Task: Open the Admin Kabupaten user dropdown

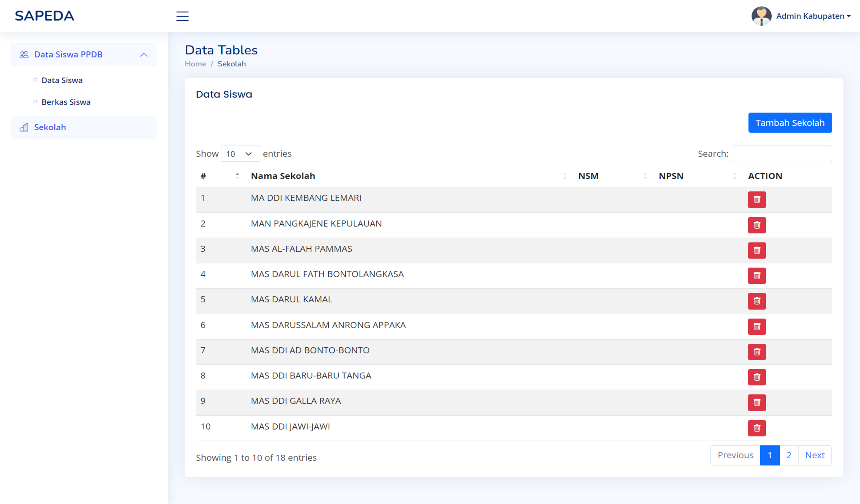Action: click(813, 16)
